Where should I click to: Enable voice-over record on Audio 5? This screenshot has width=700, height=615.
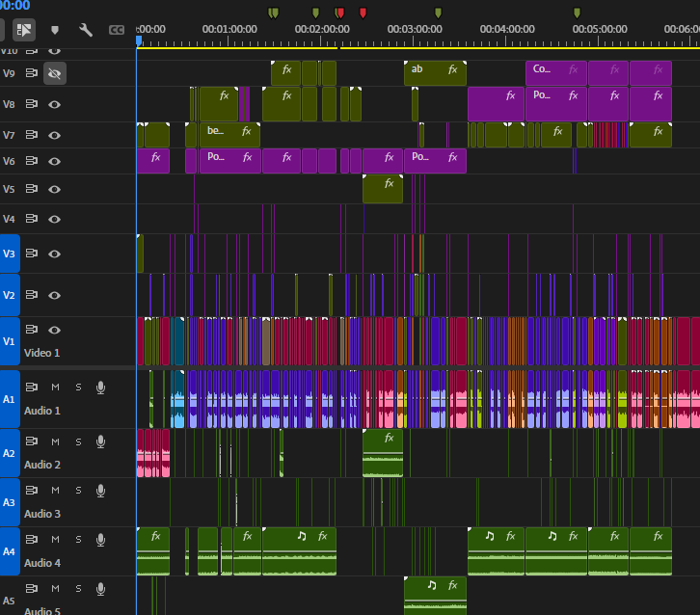pyautogui.click(x=101, y=589)
